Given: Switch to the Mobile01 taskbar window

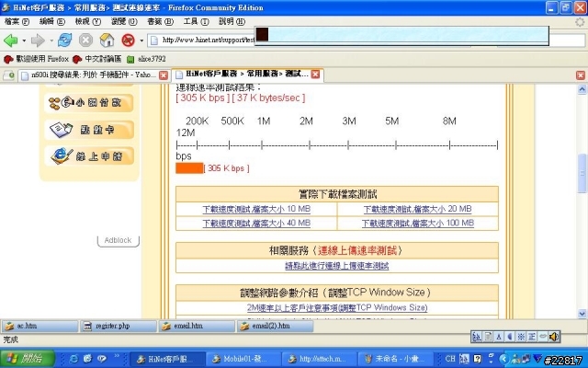Looking at the screenshot, I should pos(243,359).
